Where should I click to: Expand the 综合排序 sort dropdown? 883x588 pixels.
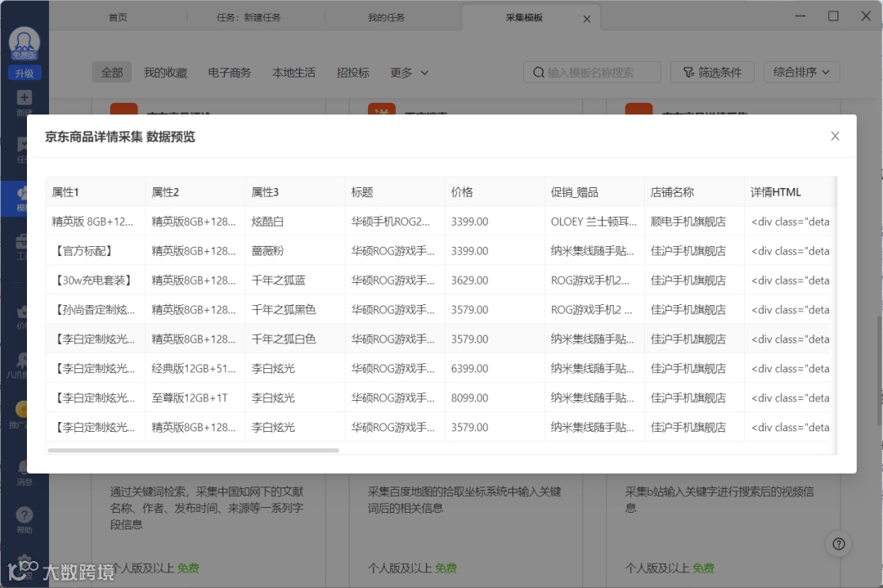[x=801, y=72]
